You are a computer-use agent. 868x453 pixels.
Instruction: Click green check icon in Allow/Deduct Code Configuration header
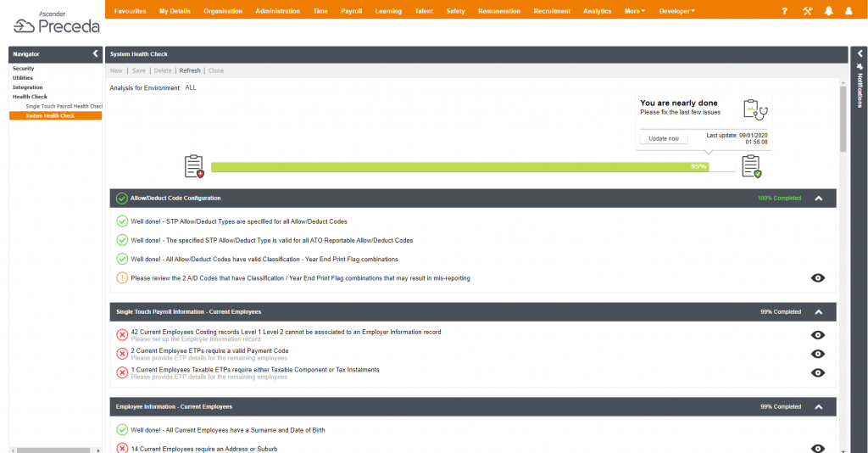[122, 199]
